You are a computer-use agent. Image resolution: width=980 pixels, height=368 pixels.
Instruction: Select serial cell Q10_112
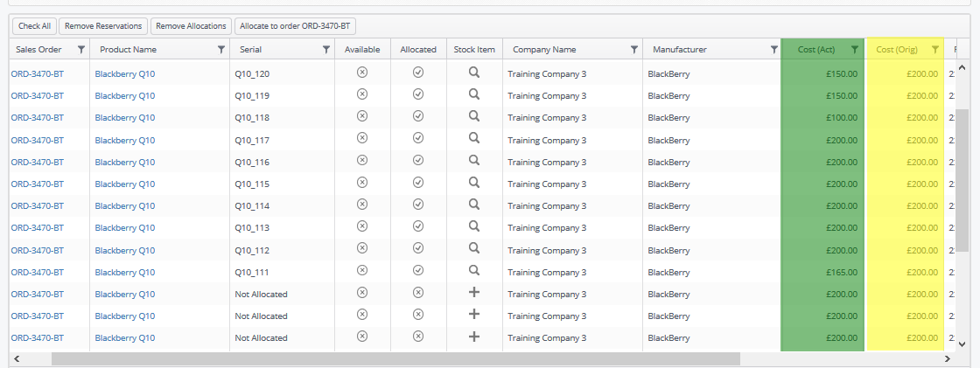(252, 251)
